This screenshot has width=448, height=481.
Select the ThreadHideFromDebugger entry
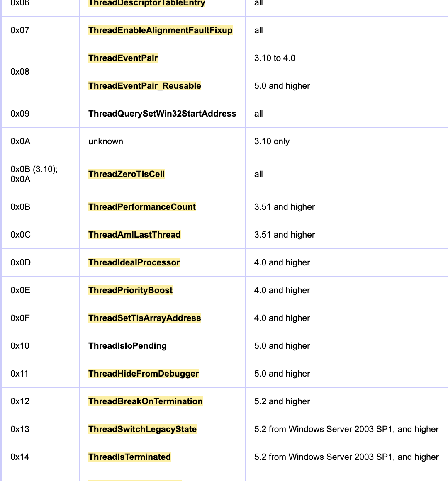click(144, 374)
